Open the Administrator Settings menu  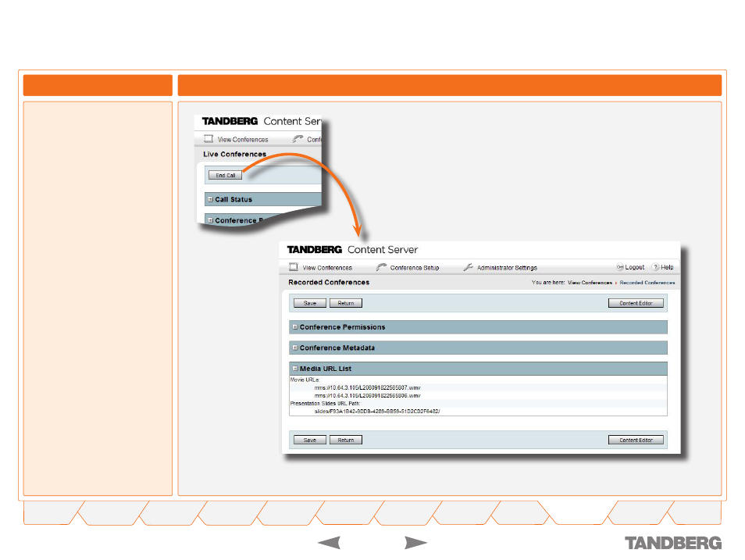pos(507,268)
